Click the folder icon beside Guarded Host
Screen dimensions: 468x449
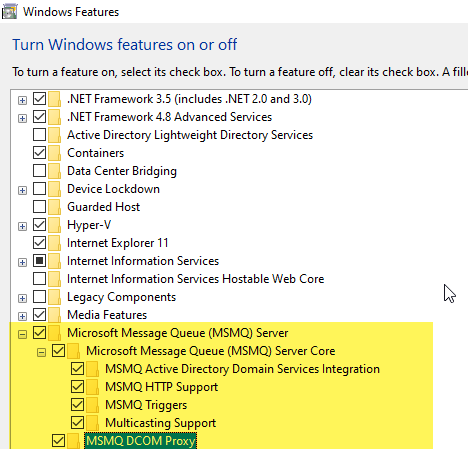[x=55, y=207]
